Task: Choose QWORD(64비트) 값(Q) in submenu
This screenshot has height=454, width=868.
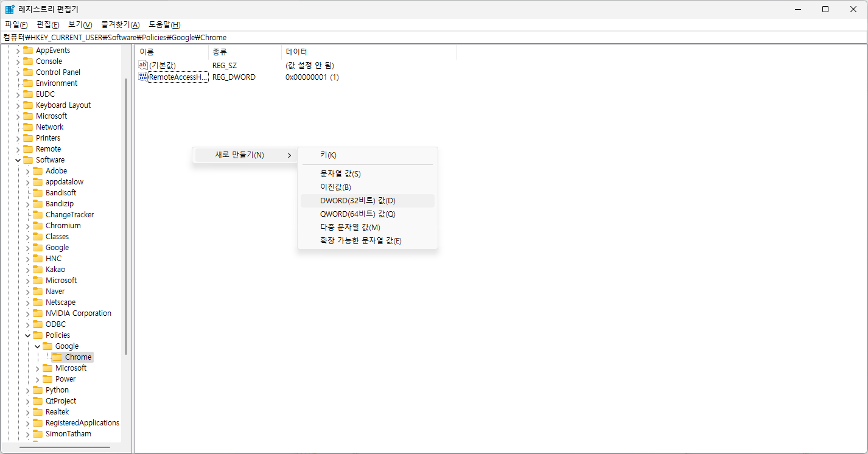Action: pyautogui.click(x=368, y=214)
